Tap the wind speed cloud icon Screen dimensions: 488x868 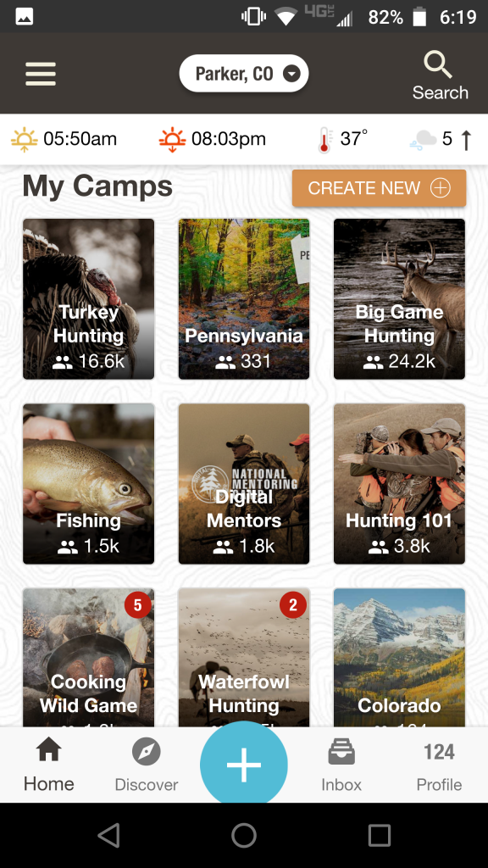pyautogui.click(x=423, y=140)
